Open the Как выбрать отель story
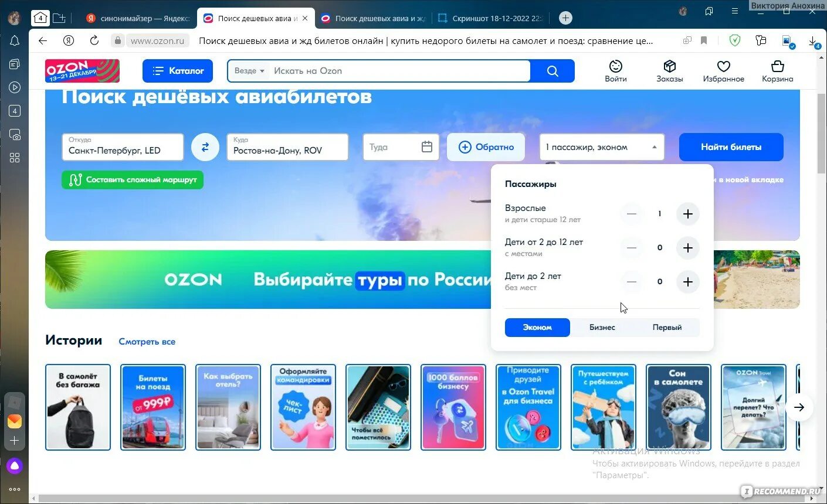827x504 pixels. (228, 407)
